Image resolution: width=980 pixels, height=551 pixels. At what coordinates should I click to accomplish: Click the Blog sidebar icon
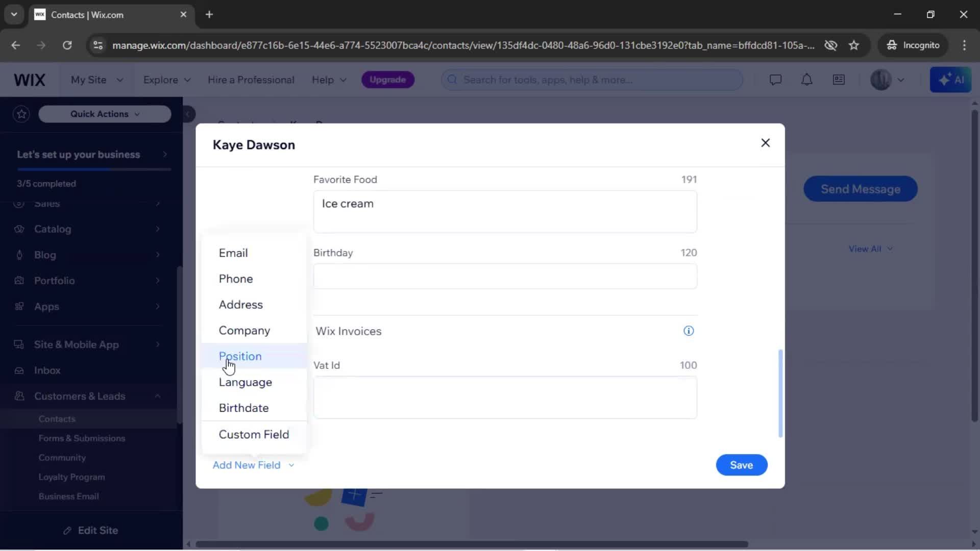click(19, 255)
